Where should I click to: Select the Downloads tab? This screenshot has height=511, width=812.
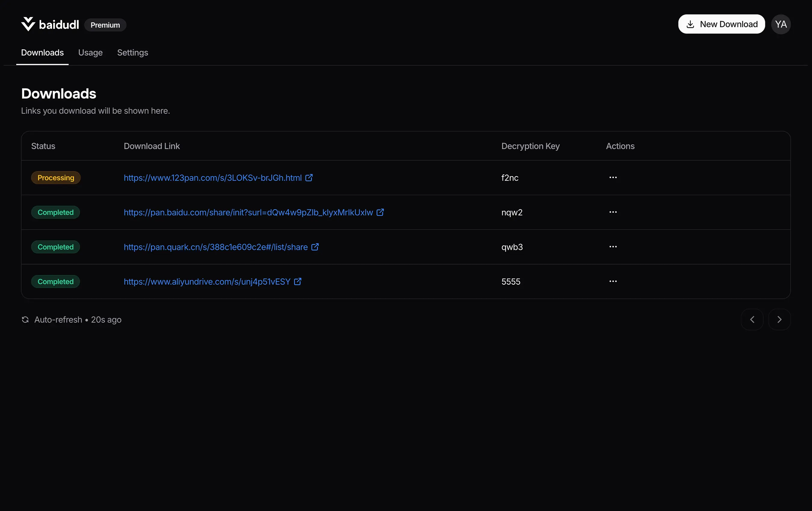[x=42, y=53]
